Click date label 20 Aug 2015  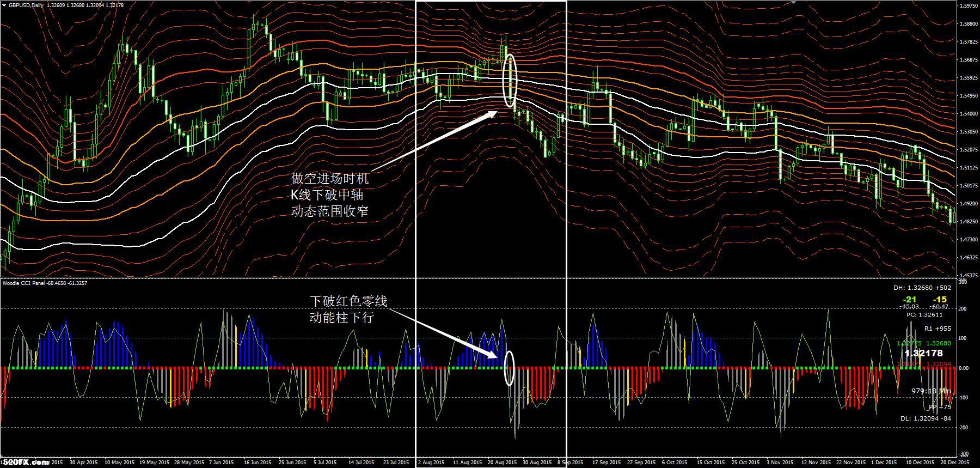(502, 463)
